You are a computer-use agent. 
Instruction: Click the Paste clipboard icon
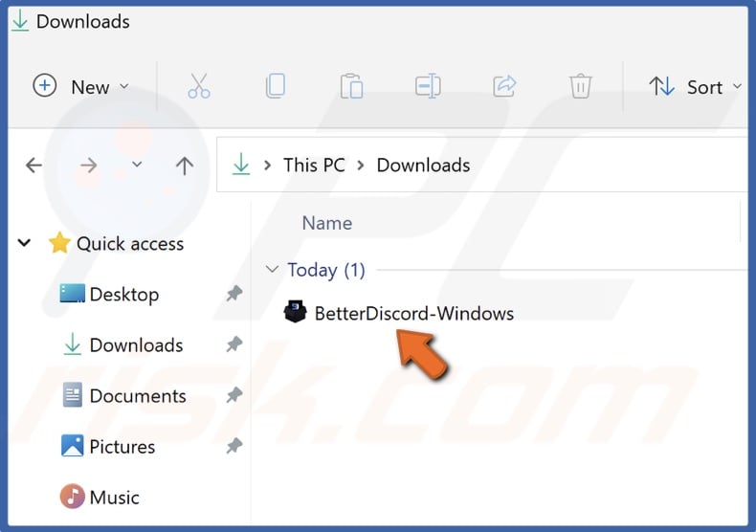pos(351,86)
